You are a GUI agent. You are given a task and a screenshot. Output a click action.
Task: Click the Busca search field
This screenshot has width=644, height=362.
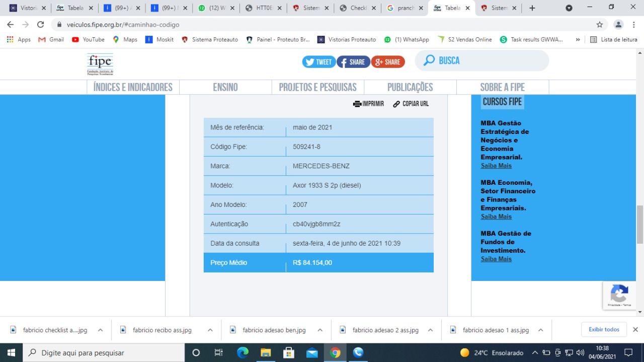491,60
